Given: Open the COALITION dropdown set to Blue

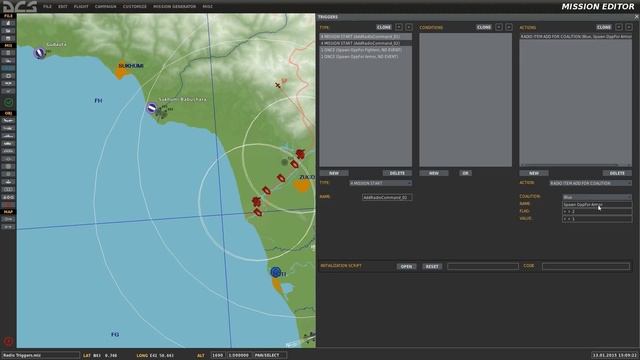Looking at the screenshot, I should click(x=597, y=197).
